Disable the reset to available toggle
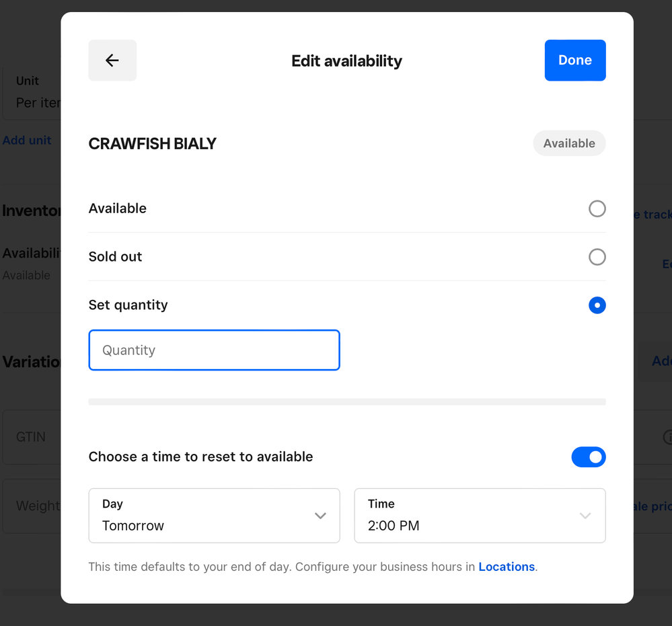The image size is (672, 626). 589,457
